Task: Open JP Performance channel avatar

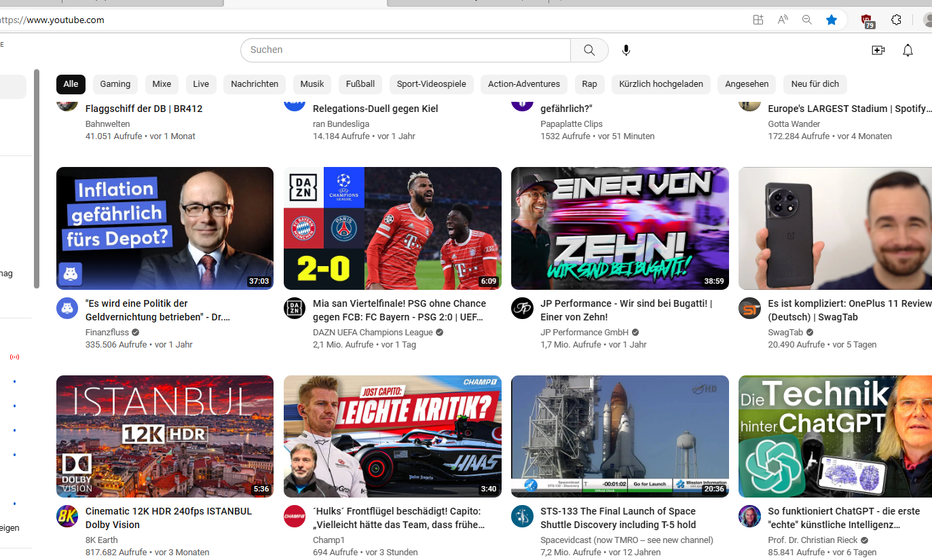Action: tap(522, 308)
